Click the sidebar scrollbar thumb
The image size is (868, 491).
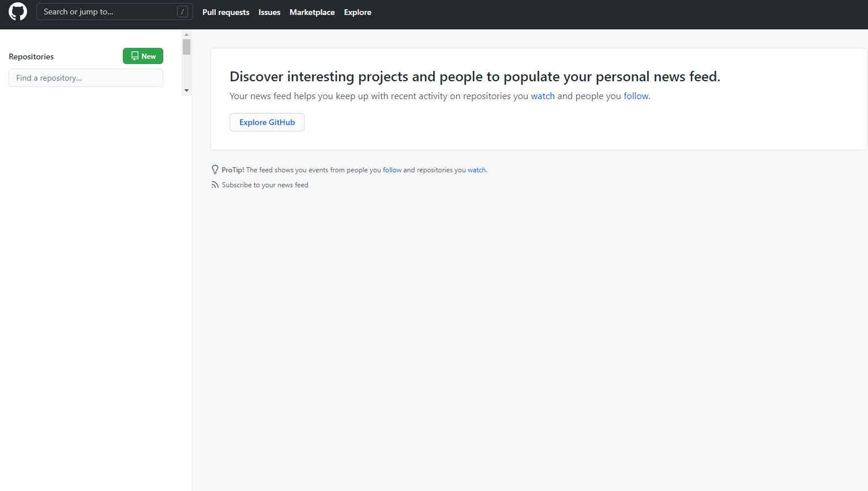[x=186, y=47]
